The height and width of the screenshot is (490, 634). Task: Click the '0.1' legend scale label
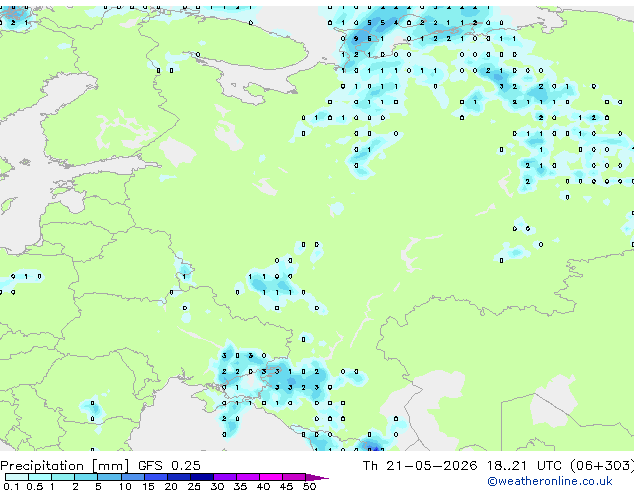(11, 486)
